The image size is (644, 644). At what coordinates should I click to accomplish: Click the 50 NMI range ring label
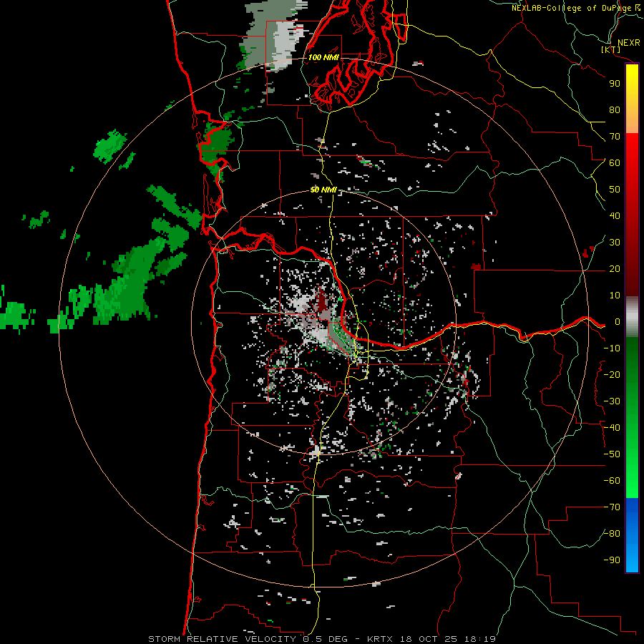pos(323,190)
